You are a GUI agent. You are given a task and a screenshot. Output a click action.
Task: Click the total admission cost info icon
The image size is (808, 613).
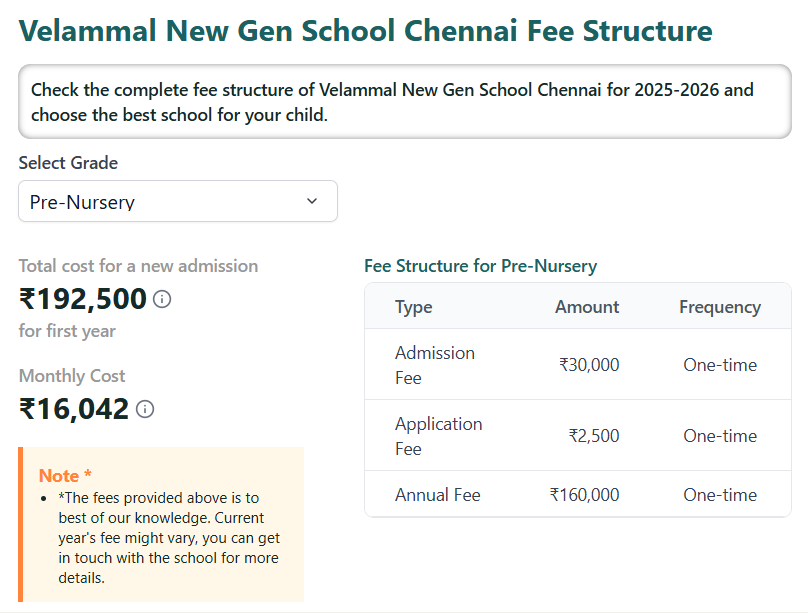pyautogui.click(x=161, y=299)
